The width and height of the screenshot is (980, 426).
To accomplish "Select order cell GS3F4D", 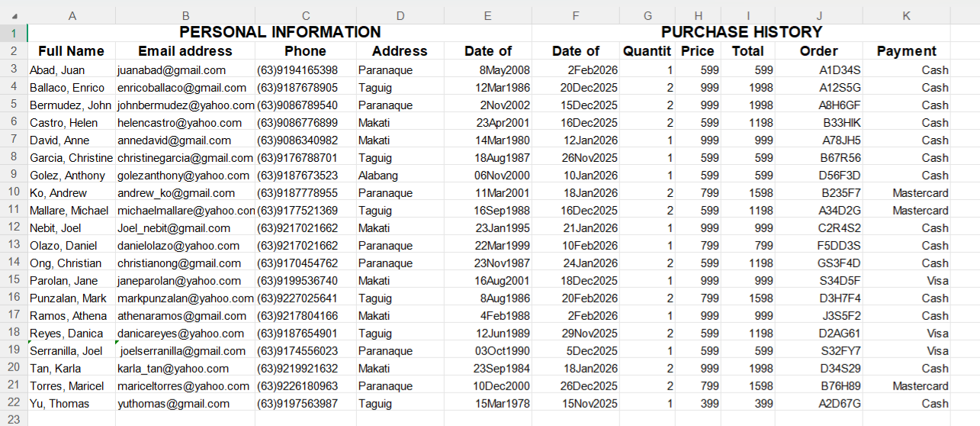I will coord(819,263).
